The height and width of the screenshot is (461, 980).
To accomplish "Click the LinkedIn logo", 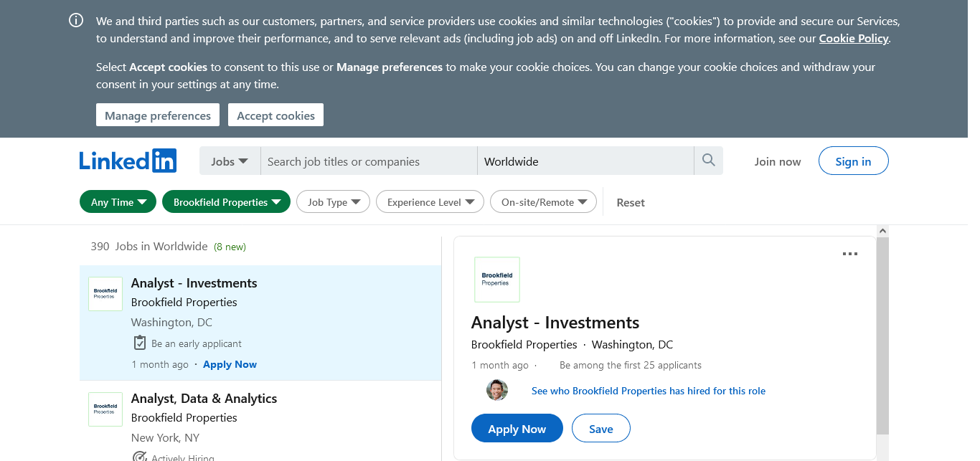I will click(128, 161).
